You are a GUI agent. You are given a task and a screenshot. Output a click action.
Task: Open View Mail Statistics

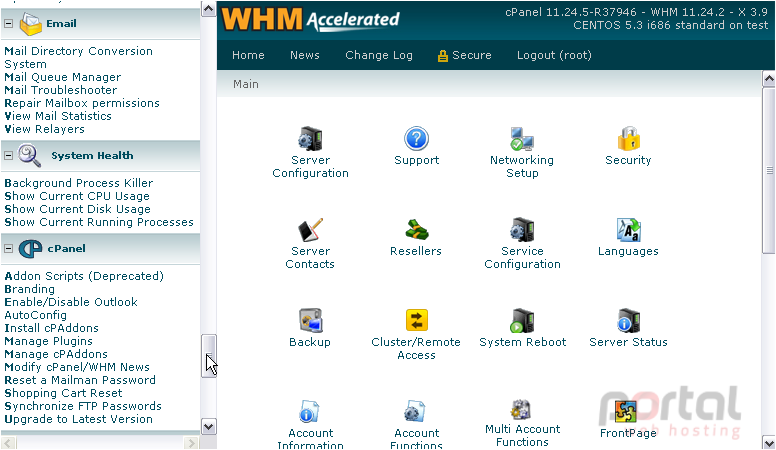[x=58, y=116]
